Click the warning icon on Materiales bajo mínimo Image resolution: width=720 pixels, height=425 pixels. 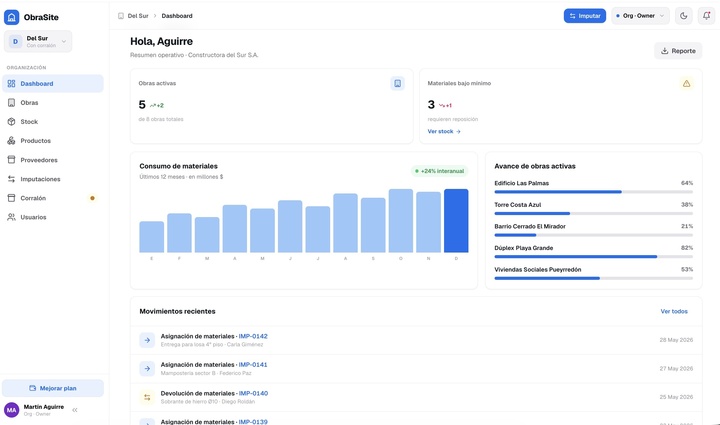(686, 84)
